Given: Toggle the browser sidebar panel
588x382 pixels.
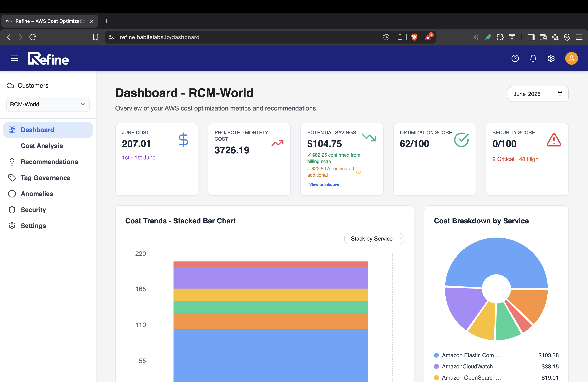Looking at the screenshot, I should tap(531, 37).
